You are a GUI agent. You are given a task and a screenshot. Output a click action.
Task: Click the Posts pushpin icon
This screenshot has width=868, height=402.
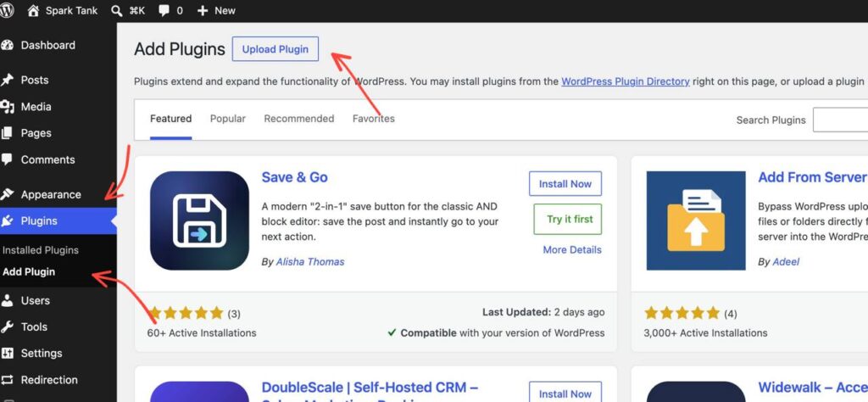point(7,81)
